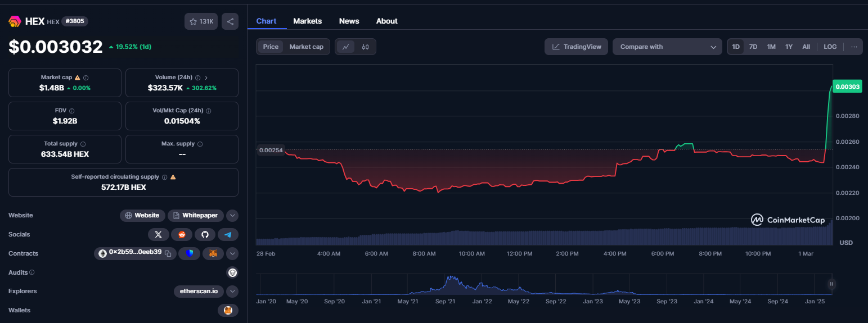Click the share icon beside watchlist star
The image size is (868, 323).
230,21
